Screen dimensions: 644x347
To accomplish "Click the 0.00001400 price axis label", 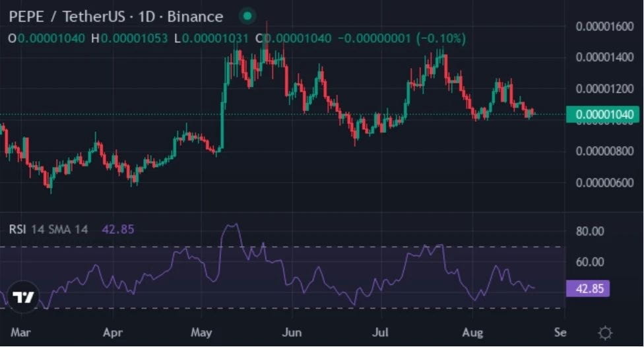I will (604, 57).
